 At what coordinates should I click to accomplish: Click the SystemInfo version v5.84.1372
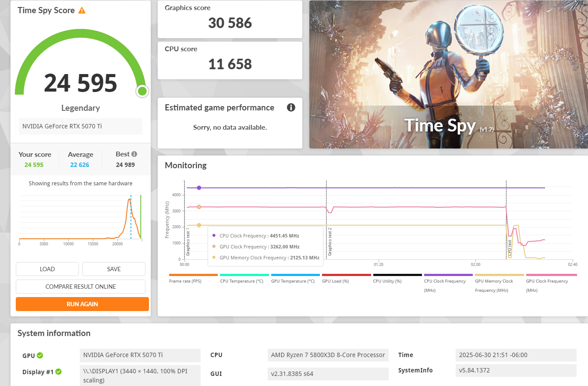pos(516,370)
